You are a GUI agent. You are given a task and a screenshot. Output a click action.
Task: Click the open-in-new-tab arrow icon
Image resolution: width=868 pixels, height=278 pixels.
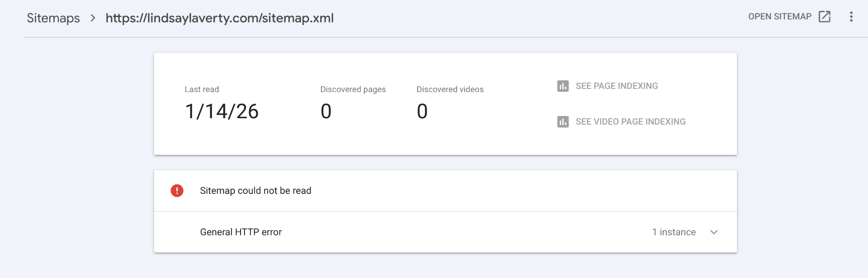825,17
